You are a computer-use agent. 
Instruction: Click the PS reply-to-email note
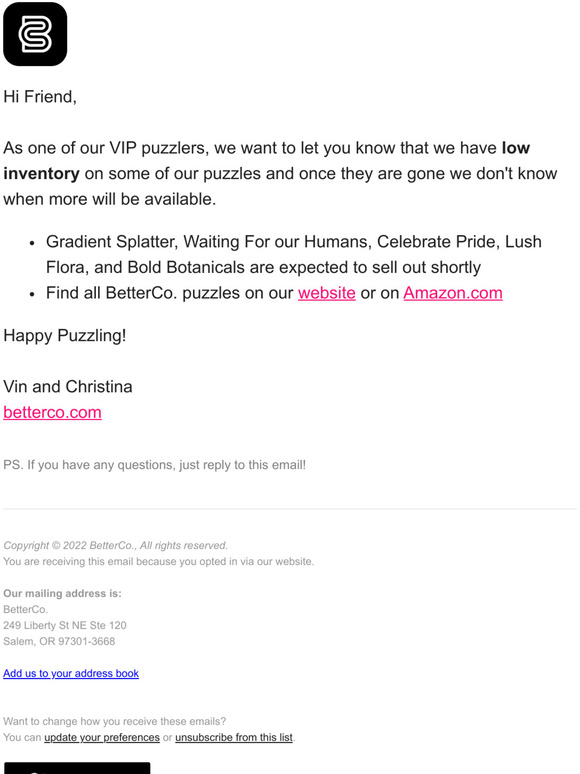pyautogui.click(x=155, y=465)
